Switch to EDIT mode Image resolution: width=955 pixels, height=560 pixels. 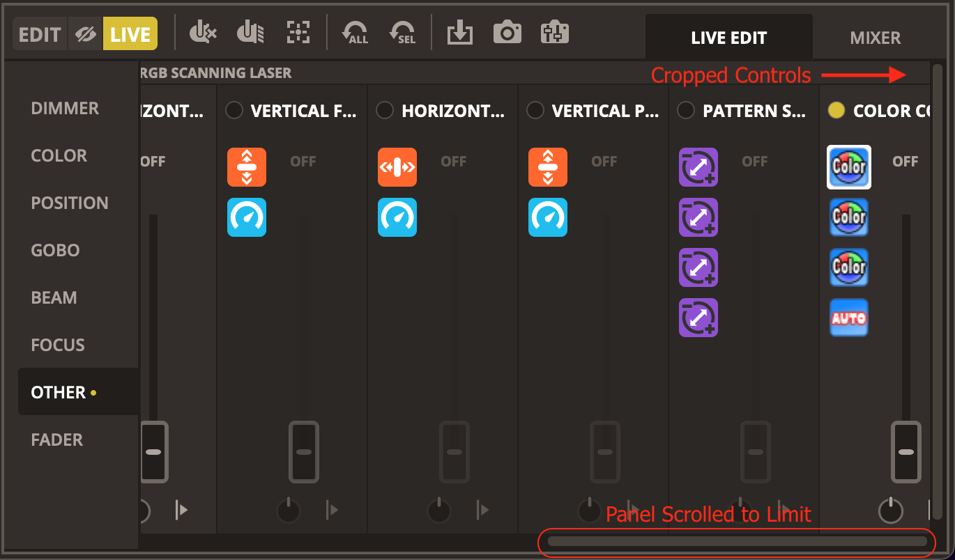pos(40,34)
